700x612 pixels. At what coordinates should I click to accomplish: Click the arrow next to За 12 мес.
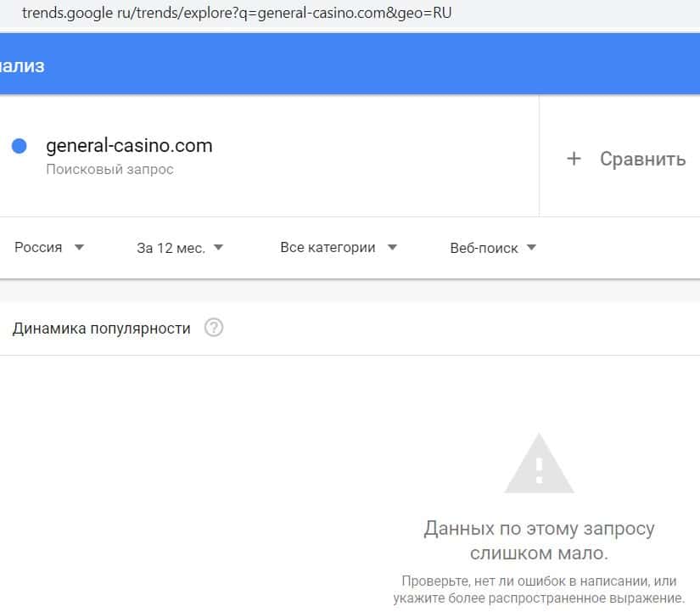click(218, 248)
